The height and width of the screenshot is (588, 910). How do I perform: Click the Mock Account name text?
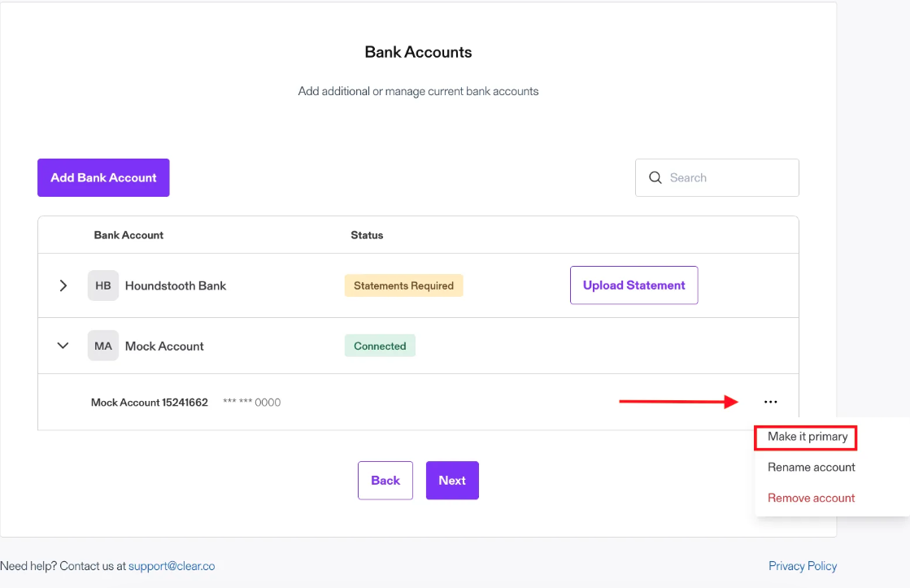pos(164,346)
